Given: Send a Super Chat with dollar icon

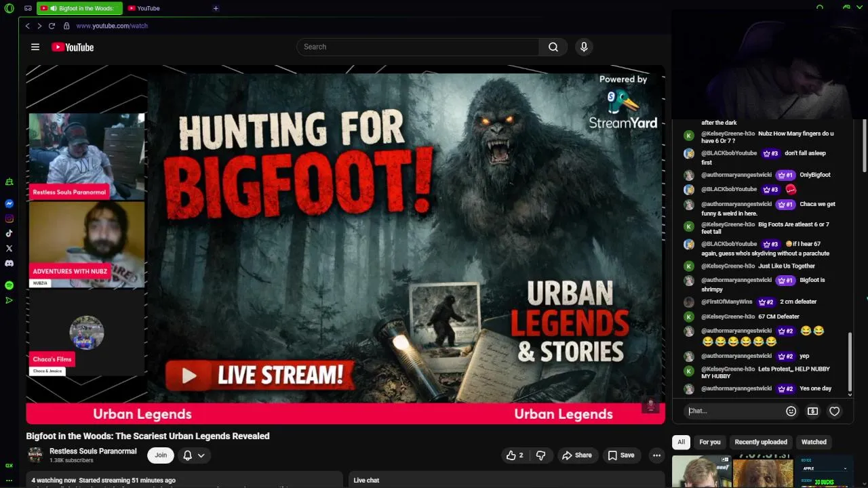Looking at the screenshot, I should click(x=812, y=411).
